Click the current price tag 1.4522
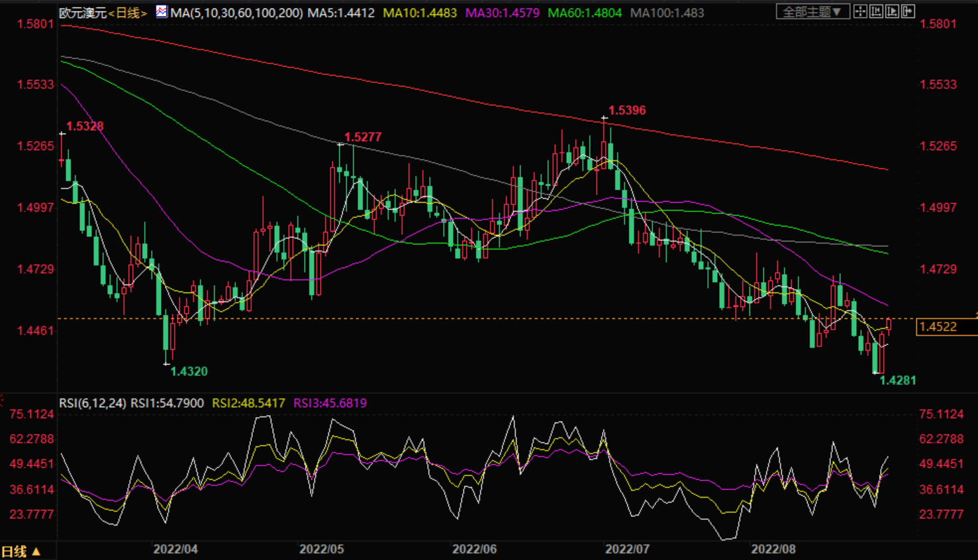This screenshot has width=978, height=560. (x=938, y=327)
